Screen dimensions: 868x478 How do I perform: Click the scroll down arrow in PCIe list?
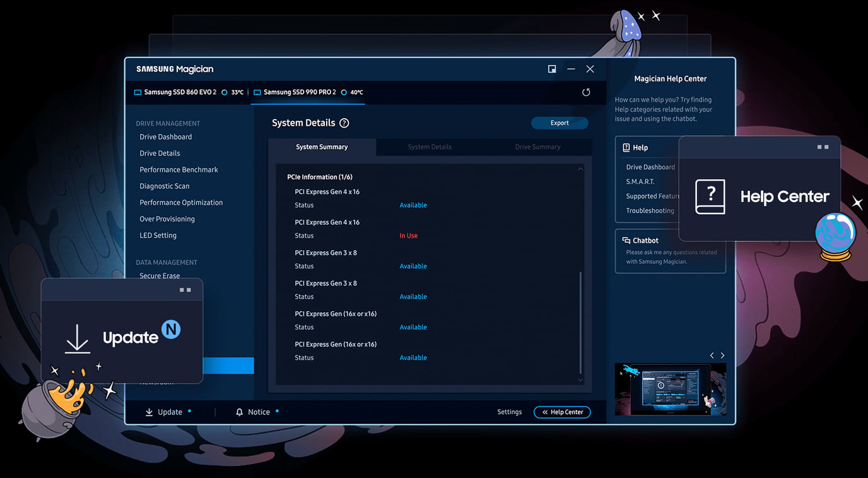(x=580, y=380)
